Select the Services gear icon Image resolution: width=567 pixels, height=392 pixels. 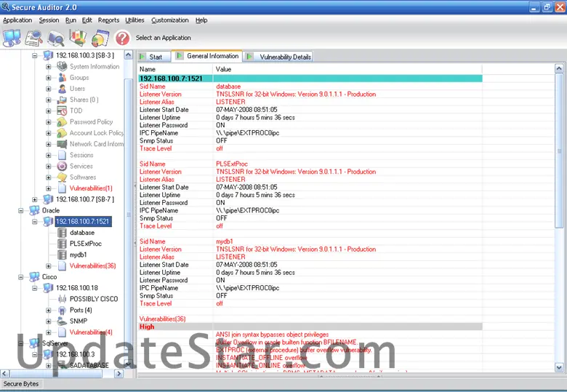click(63, 167)
